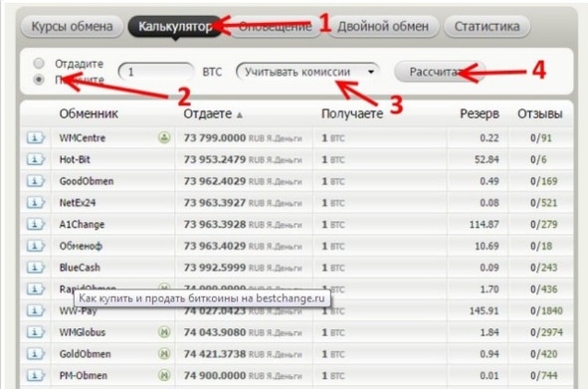The image size is (588, 389).
Task: Open info icon for Hot-Bit row
Action: pos(35,159)
